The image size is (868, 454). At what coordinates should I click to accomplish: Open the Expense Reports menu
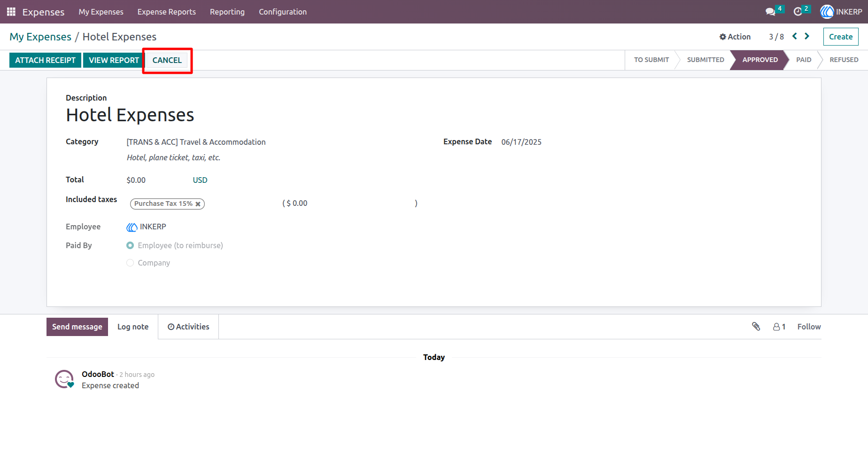(x=167, y=12)
